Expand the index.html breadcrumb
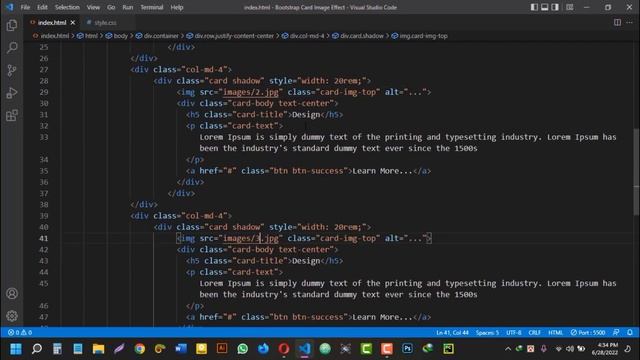The image size is (640, 360). coord(55,36)
